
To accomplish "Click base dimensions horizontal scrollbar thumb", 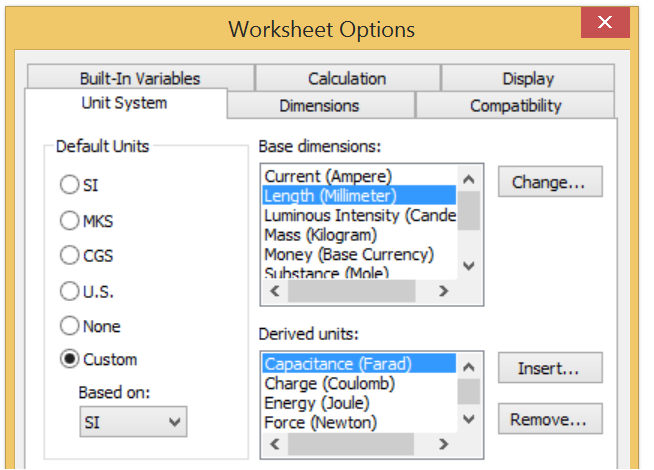I will coord(352,291).
